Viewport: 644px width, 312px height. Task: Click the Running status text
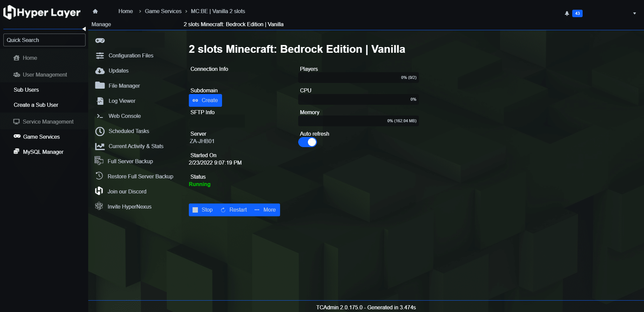coord(200,184)
